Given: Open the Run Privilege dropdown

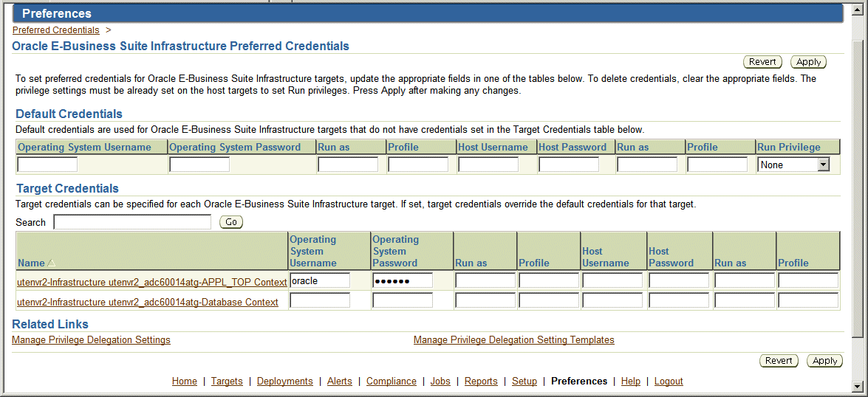Looking at the screenshot, I should (x=793, y=165).
